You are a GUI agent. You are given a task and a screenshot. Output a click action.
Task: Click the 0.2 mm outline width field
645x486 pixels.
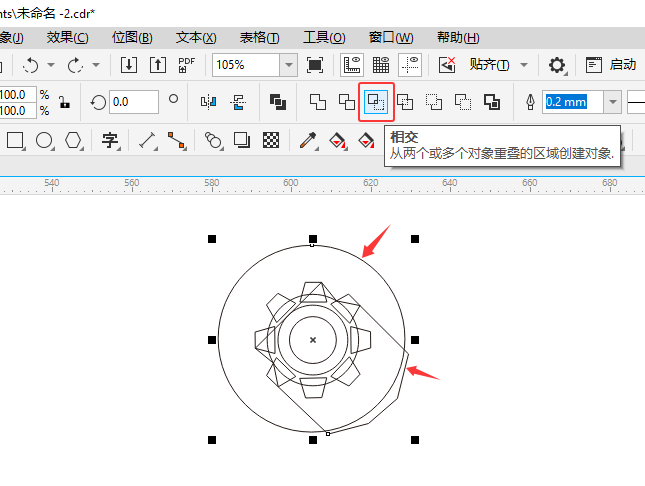pyautogui.click(x=573, y=102)
